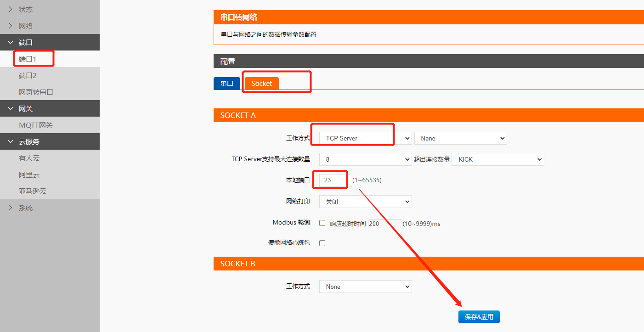Image resolution: width=644 pixels, height=332 pixels.
Task: Open 有人云 cloud service page
Action: click(29, 158)
